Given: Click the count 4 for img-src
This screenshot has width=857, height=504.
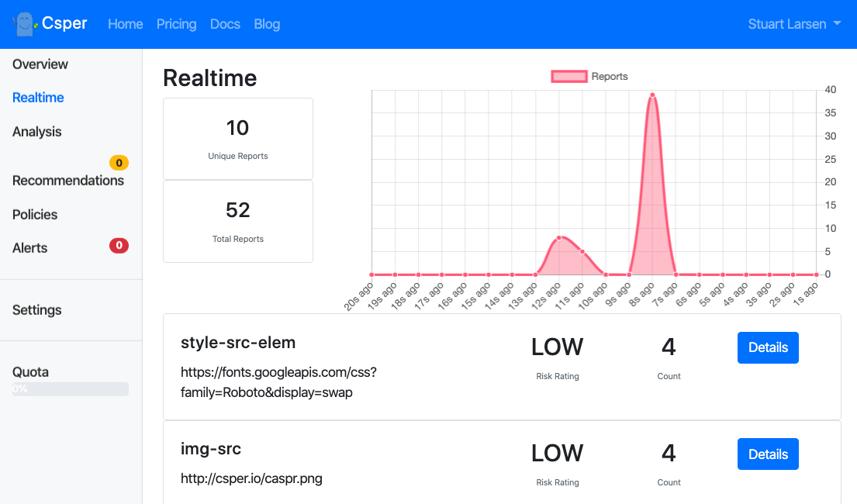Looking at the screenshot, I should 669,453.
